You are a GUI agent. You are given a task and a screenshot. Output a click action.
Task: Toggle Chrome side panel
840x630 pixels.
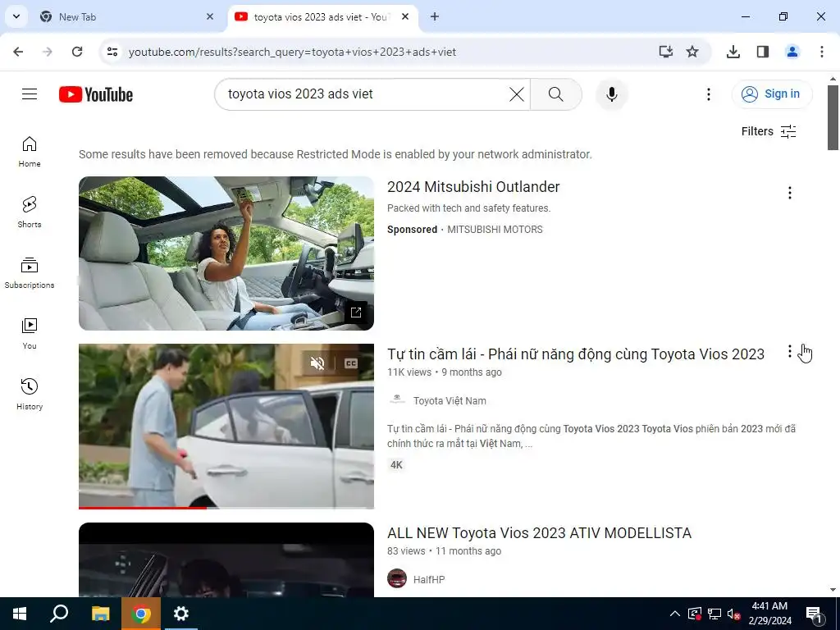763,52
